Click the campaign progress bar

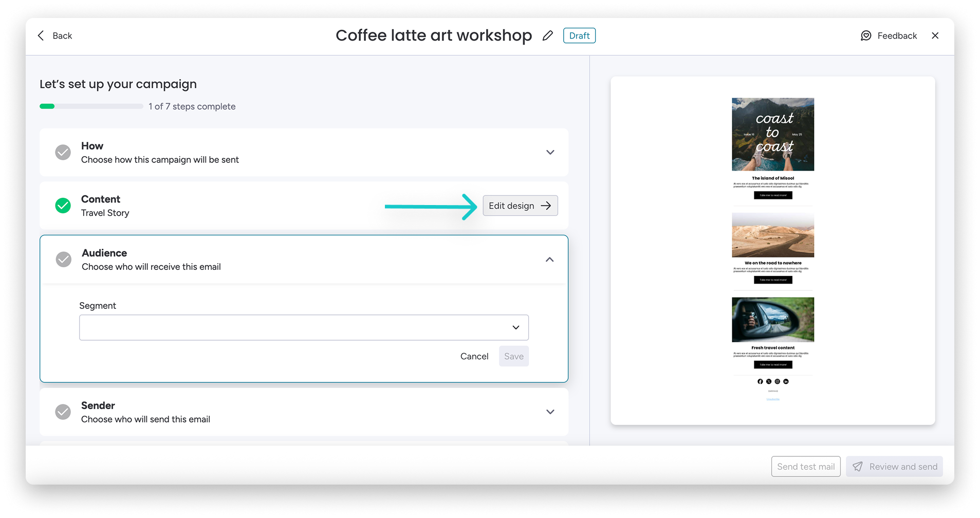point(91,106)
